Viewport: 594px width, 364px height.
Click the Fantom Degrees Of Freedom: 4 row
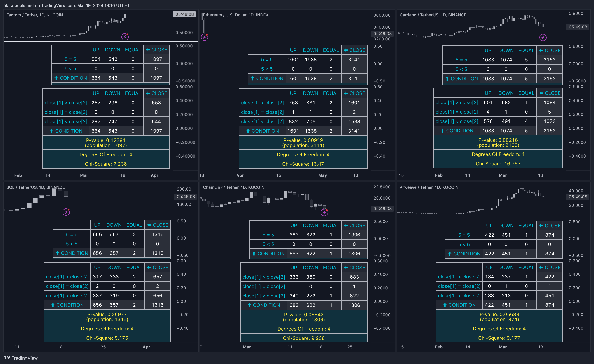coord(106,154)
